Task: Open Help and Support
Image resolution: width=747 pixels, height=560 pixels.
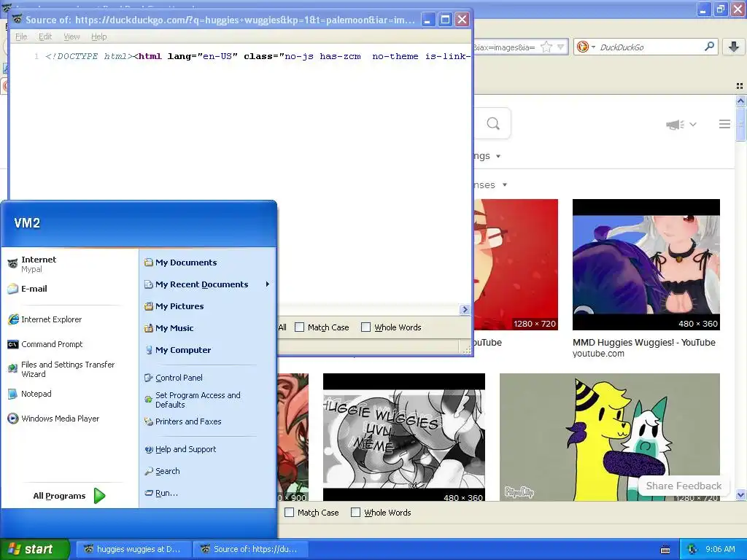Action: [x=180, y=449]
